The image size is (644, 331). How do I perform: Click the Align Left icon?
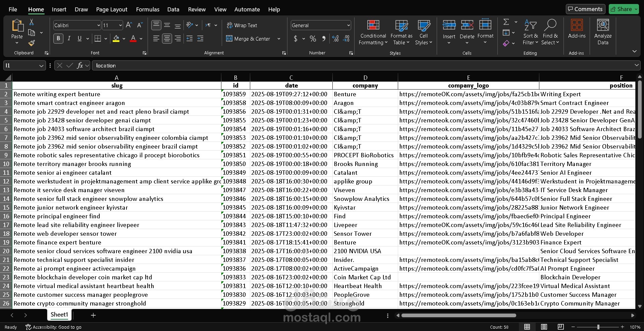click(156, 39)
